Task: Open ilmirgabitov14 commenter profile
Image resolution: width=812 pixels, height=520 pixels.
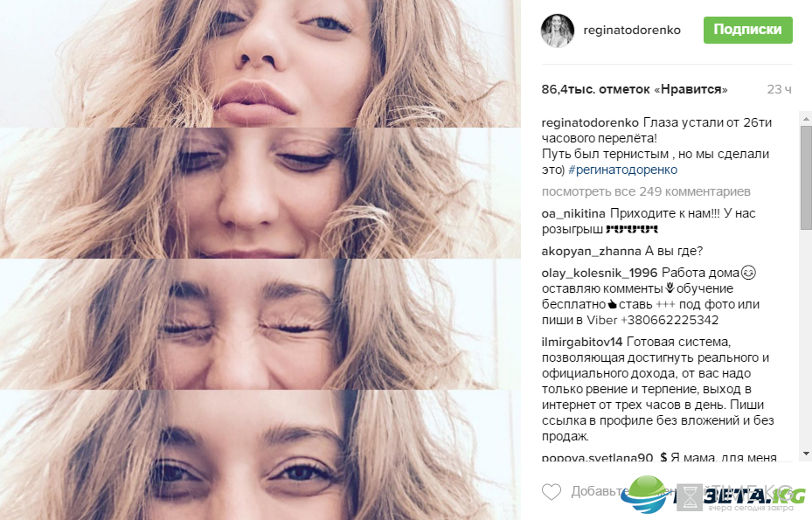Action: [582, 342]
